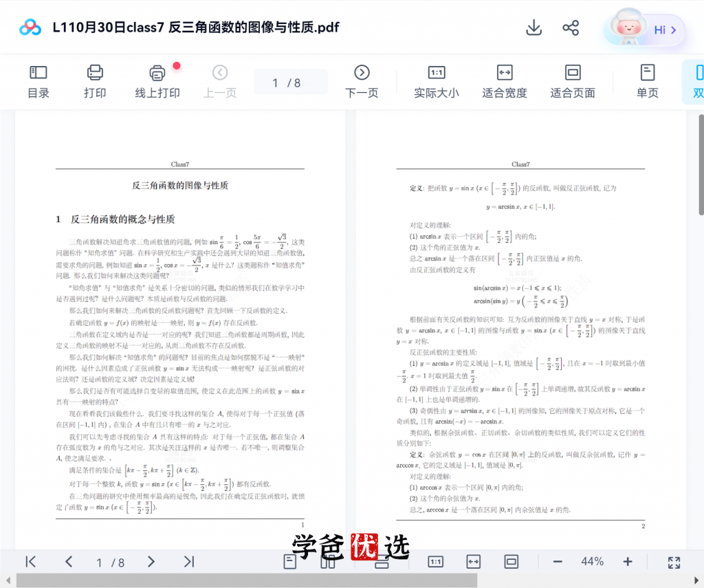
Task: Switch to 单页 single page view
Action: (x=647, y=82)
